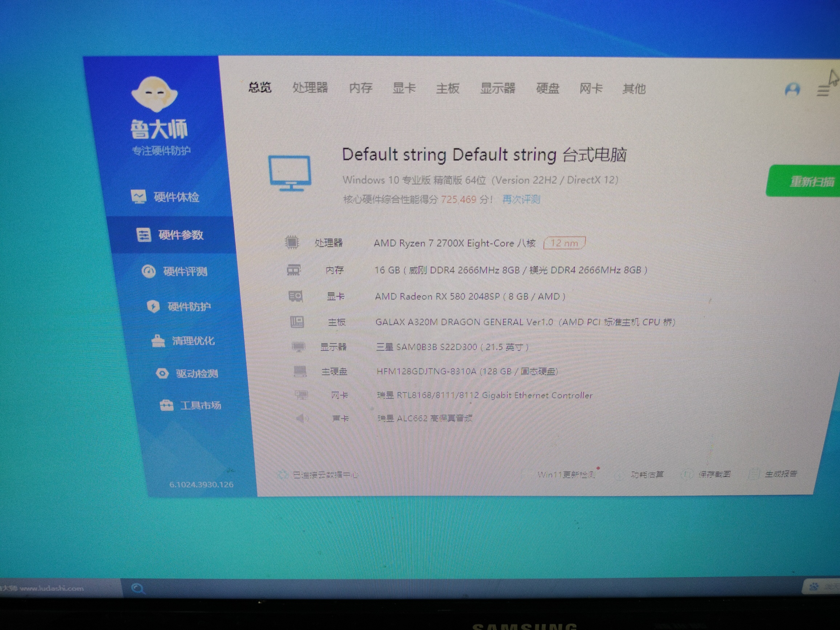
Task: Switch to the 网卡 tab
Action: pyautogui.click(x=591, y=89)
